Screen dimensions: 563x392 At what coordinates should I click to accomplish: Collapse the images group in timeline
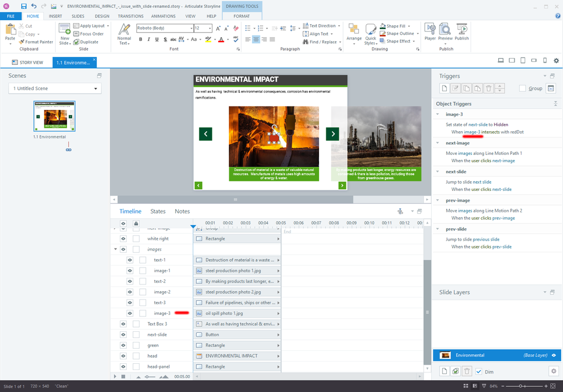[x=116, y=249]
